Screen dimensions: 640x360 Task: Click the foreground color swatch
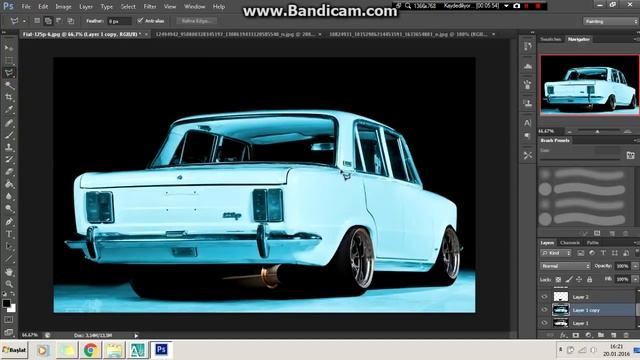pos(6,303)
